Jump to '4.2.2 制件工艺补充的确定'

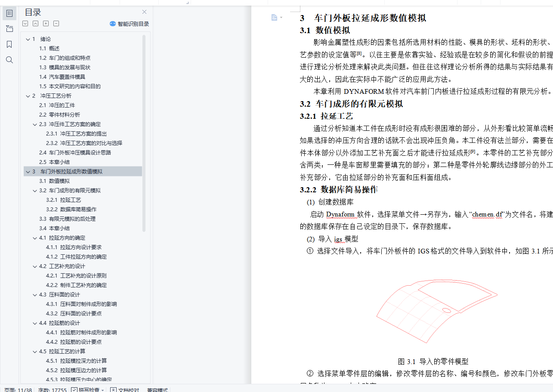pos(76,285)
